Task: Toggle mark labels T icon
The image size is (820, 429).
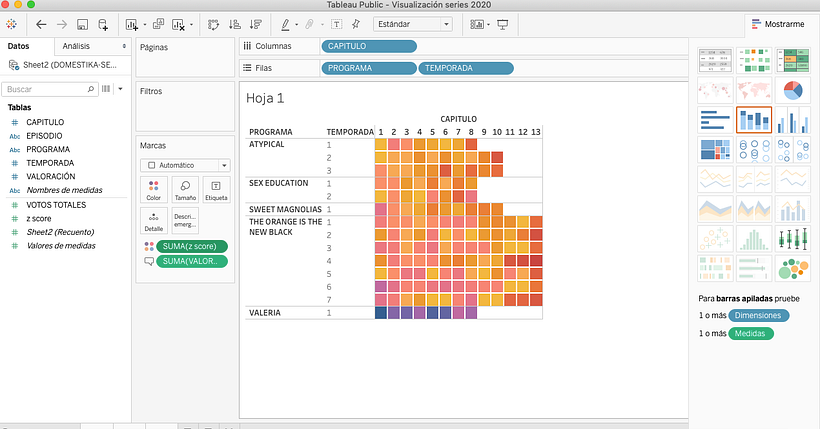Action: pyautogui.click(x=337, y=24)
